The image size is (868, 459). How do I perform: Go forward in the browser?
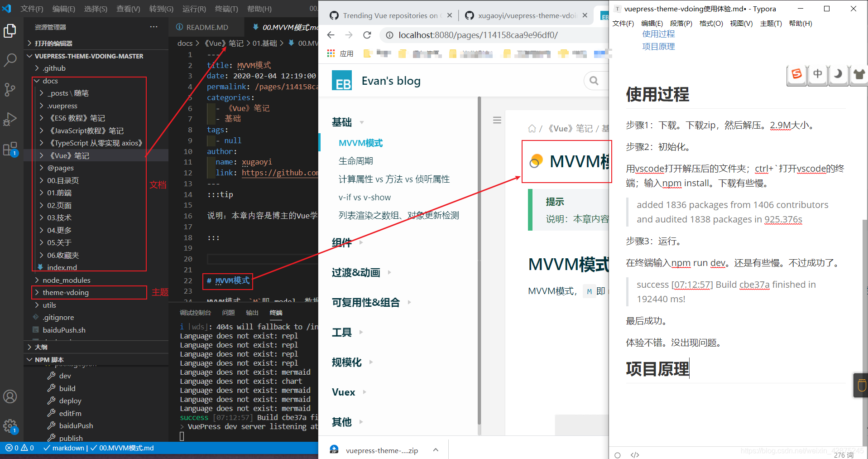(x=349, y=35)
